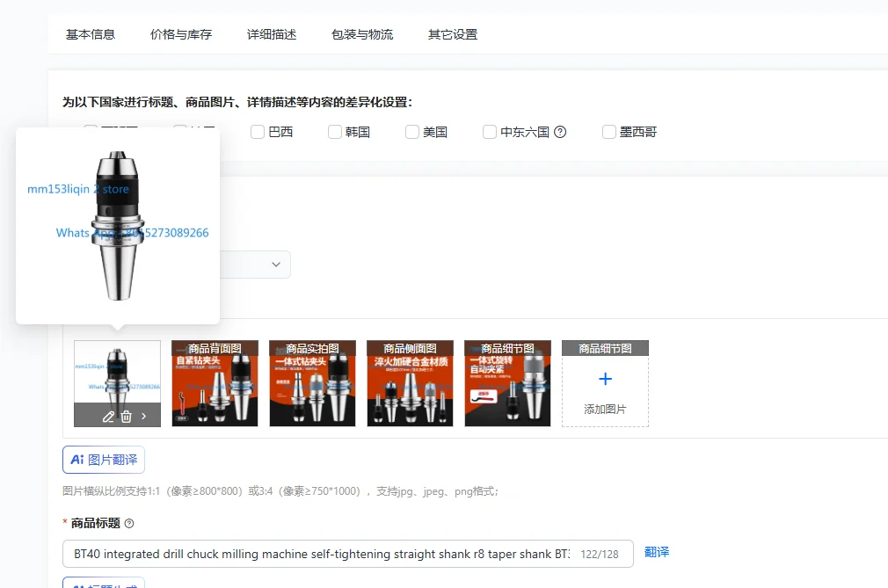The width and height of the screenshot is (888, 588).
Task: Open the help icon next to 商品标题
Action: click(x=129, y=524)
